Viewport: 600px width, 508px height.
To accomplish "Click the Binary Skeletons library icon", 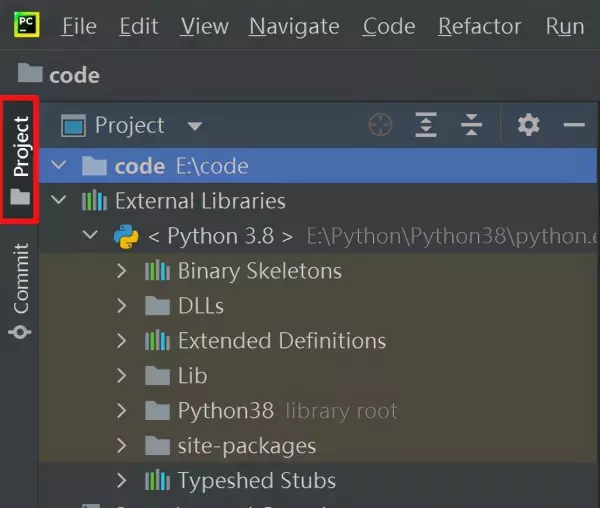I will pyautogui.click(x=157, y=270).
